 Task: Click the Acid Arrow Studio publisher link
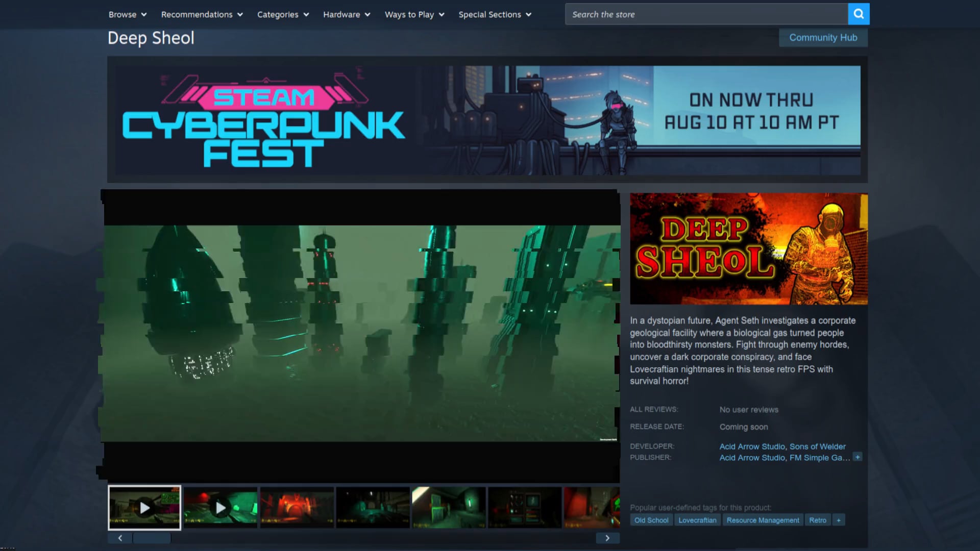(x=752, y=458)
